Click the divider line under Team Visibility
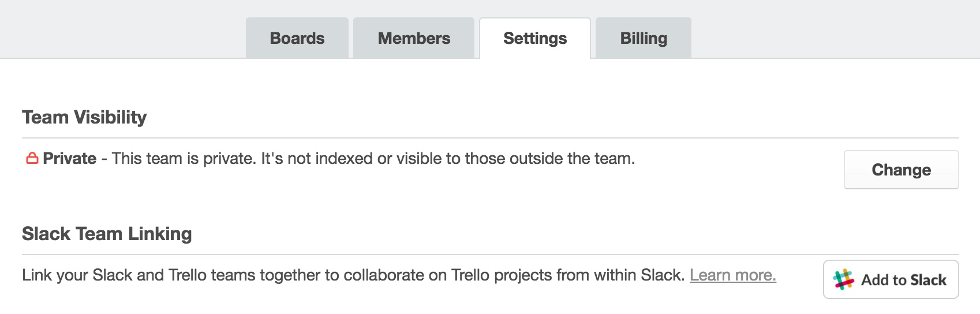The width and height of the screenshot is (980, 314). pyautogui.click(x=491, y=138)
